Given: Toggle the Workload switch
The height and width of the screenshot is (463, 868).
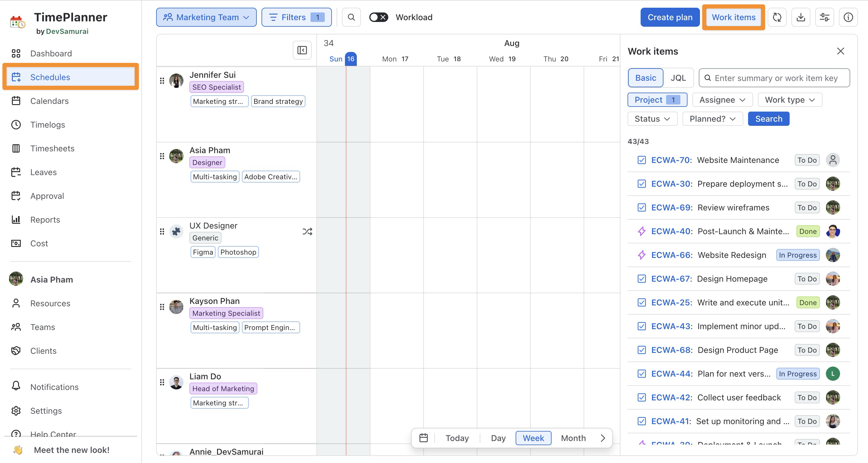Looking at the screenshot, I should 378,17.
